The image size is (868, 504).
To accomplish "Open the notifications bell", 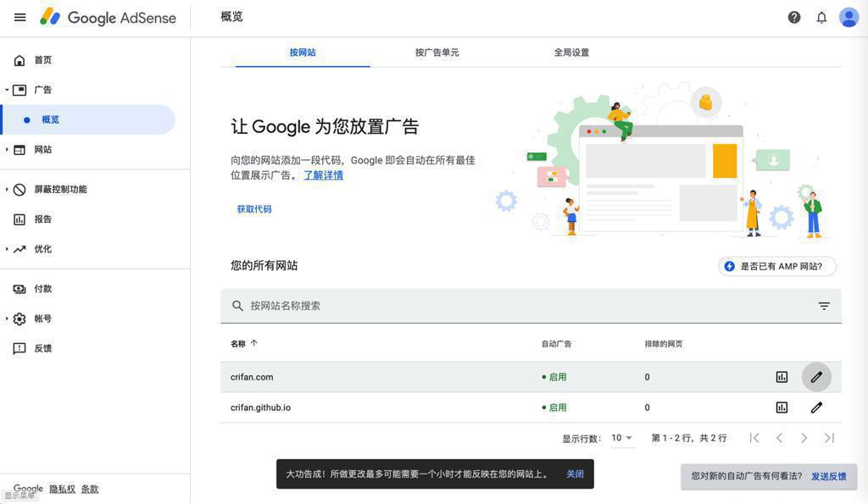I will tap(821, 18).
